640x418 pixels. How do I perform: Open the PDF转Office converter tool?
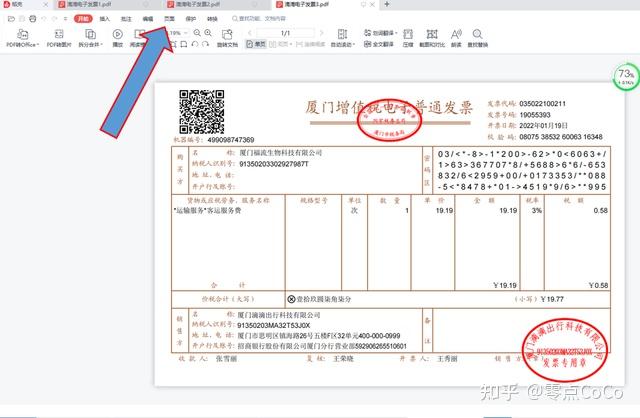[23, 38]
